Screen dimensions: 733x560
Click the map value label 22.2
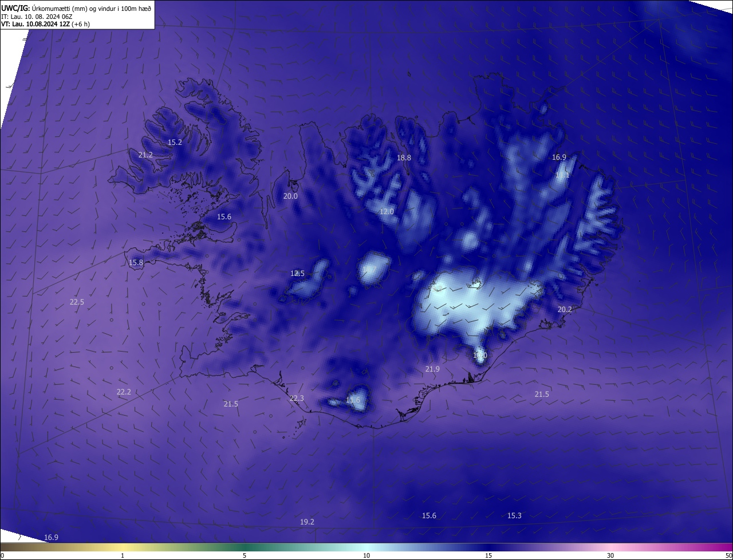124,392
